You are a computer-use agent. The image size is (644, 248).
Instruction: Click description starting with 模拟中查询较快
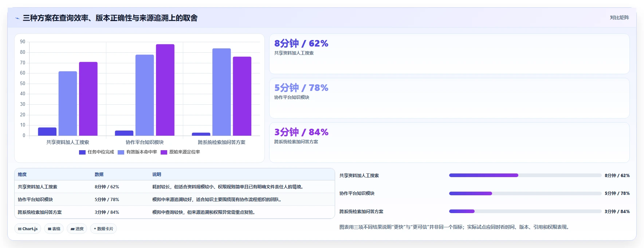(204, 212)
